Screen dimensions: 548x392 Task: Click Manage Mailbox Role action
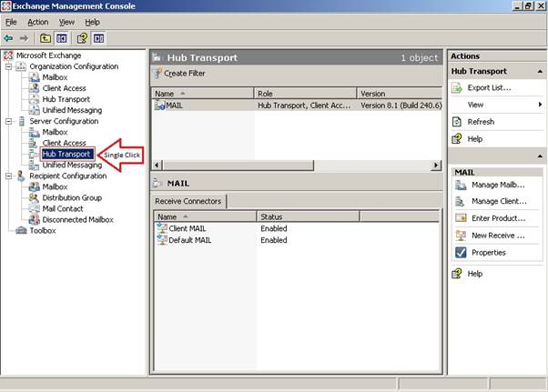pos(497,185)
